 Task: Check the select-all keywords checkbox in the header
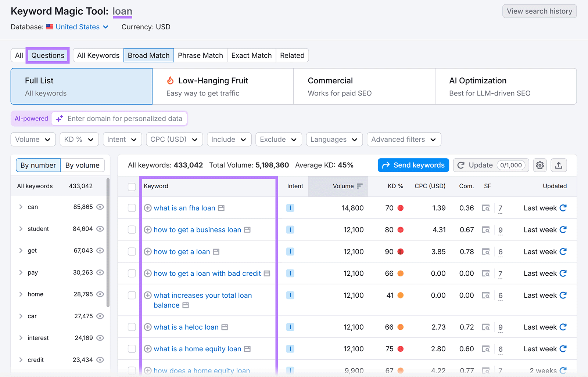pyautogui.click(x=132, y=186)
